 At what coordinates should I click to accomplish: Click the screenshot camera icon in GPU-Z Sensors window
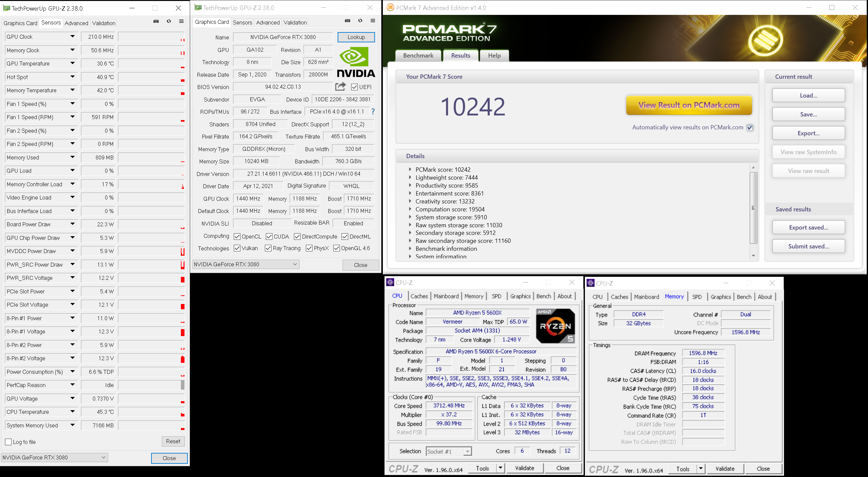pos(156,21)
